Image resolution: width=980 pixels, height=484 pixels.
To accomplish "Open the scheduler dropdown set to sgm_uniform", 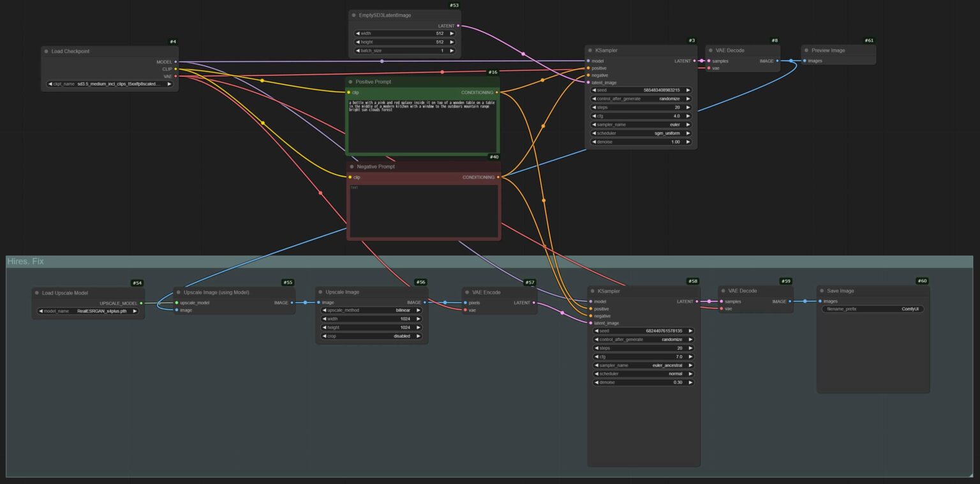I will [x=641, y=133].
